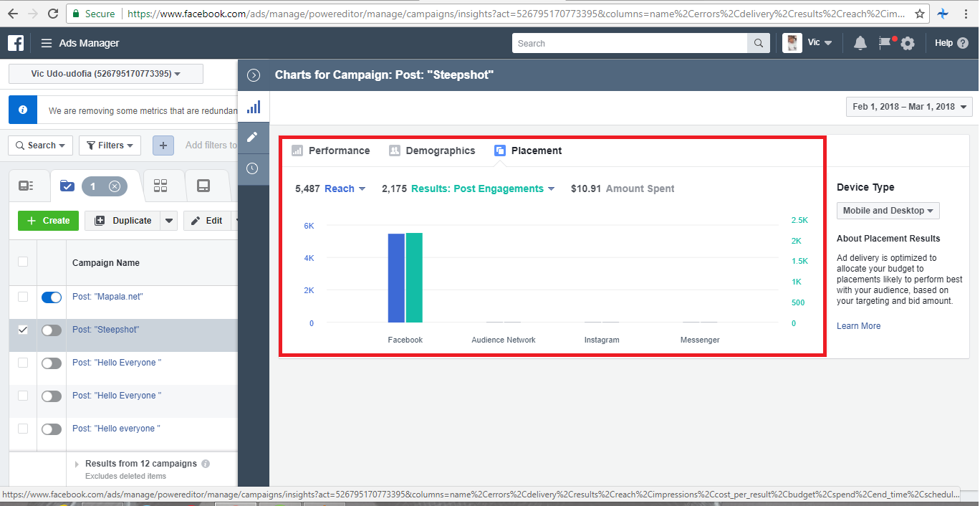Open the Feb 1, 2018 – Mar 1, 2018 date range
The image size is (980, 506).
(909, 107)
